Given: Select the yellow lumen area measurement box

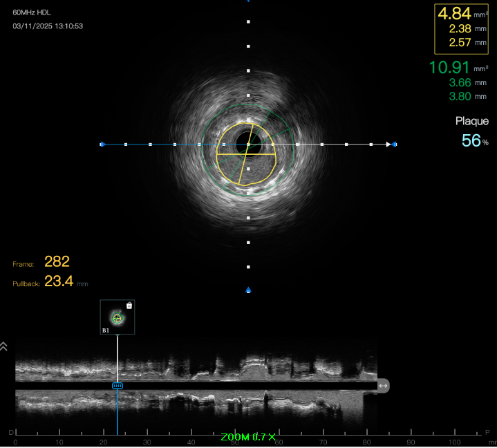Looking at the screenshot, I should 462,28.
